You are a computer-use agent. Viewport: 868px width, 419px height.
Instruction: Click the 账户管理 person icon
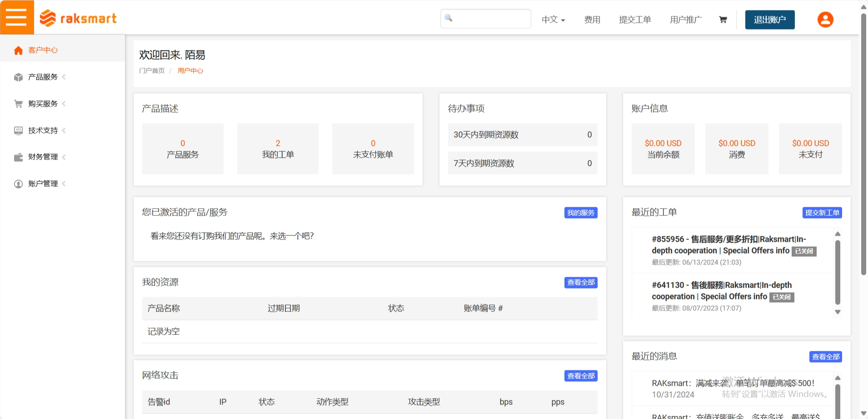tap(18, 184)
